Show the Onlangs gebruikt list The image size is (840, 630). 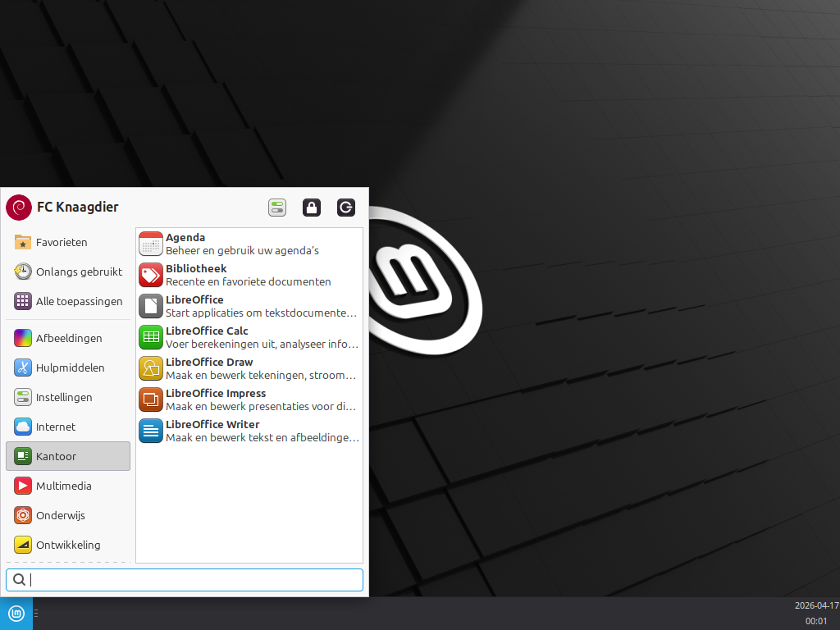80,272
